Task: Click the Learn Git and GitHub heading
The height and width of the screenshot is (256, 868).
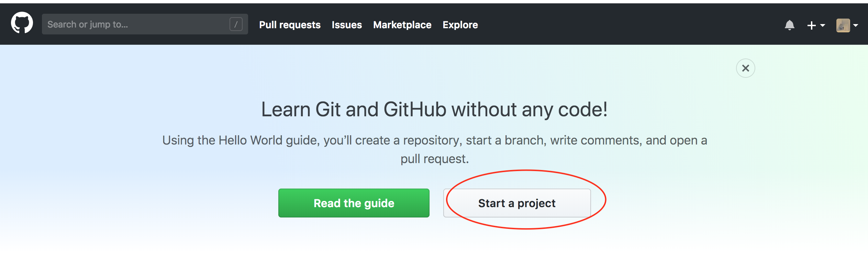Action: tap(434, 109)
